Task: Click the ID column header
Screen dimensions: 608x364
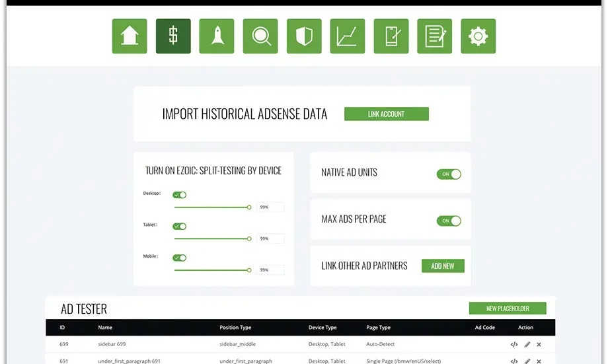Action: [x=62, y=328]
